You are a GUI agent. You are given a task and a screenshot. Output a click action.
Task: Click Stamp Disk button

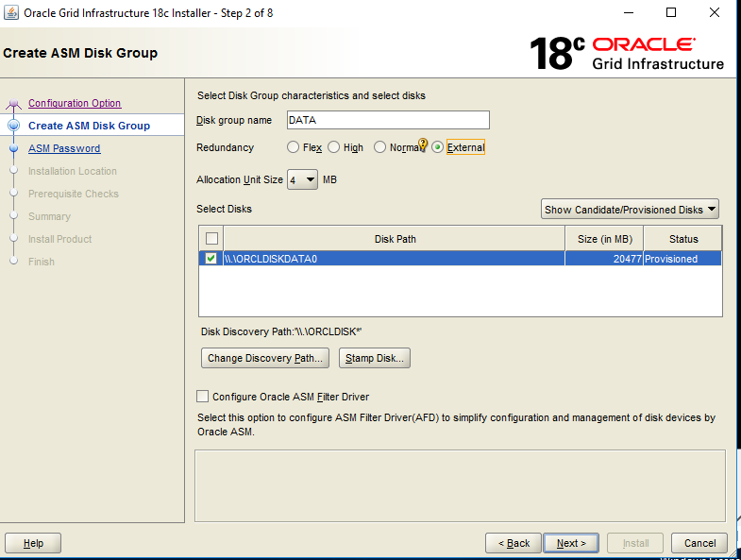point(375,358)
